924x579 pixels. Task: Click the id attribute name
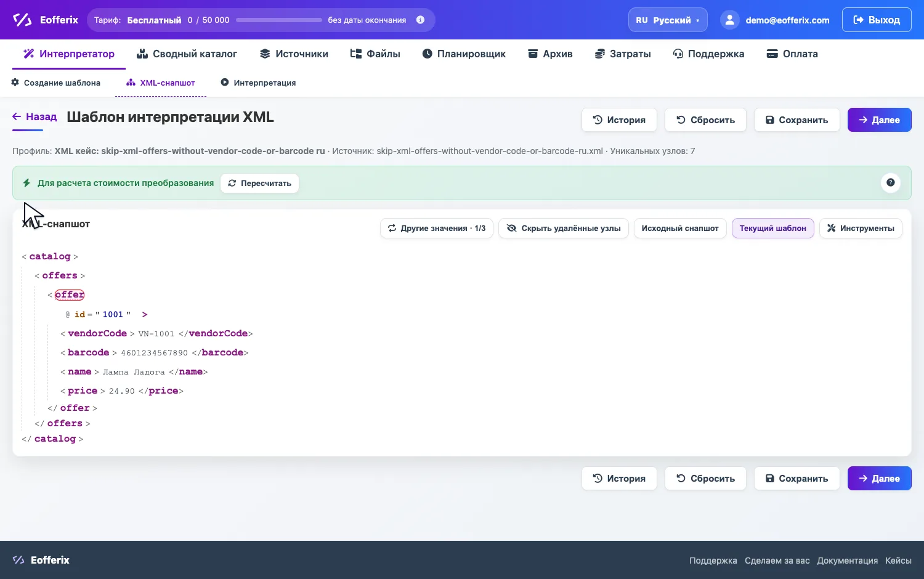(80, 314)
